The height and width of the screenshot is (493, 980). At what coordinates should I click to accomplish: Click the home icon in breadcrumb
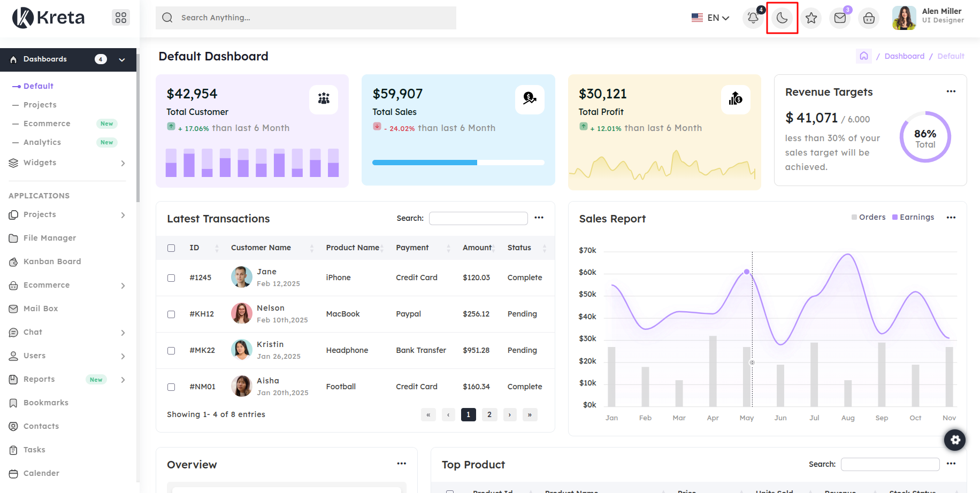pyautogui.click(x=863, y=56)
